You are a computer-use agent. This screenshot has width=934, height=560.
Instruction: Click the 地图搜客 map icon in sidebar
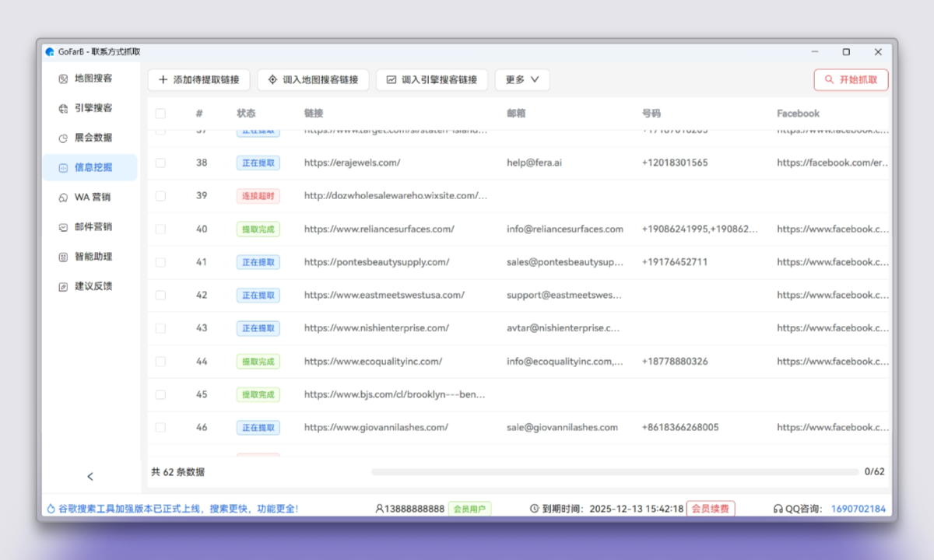pos(64,79)
